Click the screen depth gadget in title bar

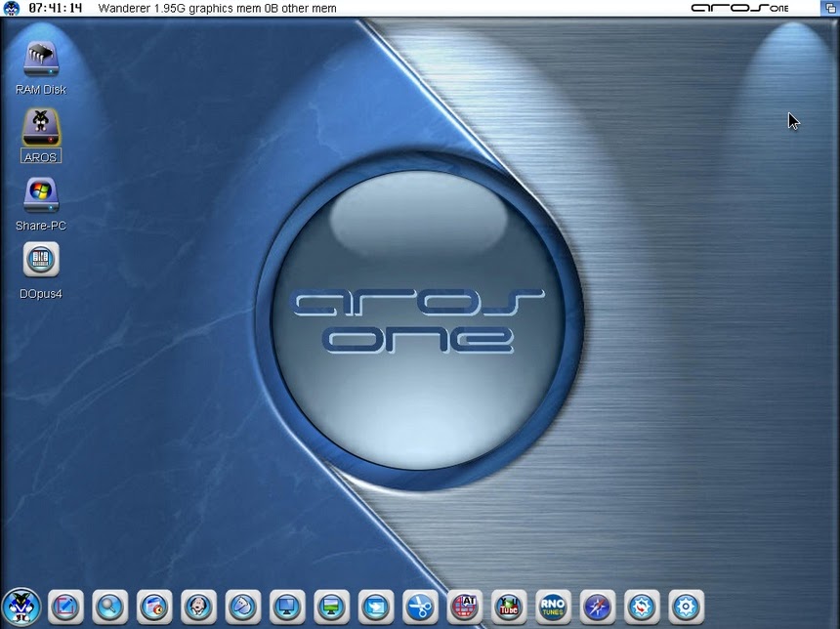tap(829, 8)
